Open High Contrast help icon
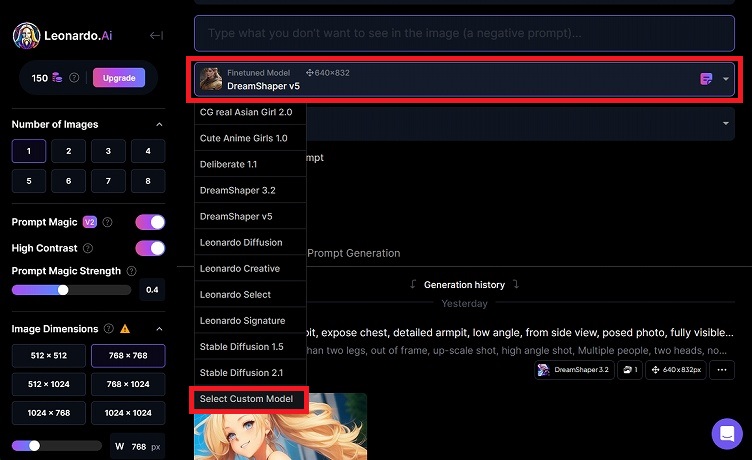 [x=88, y=248]
